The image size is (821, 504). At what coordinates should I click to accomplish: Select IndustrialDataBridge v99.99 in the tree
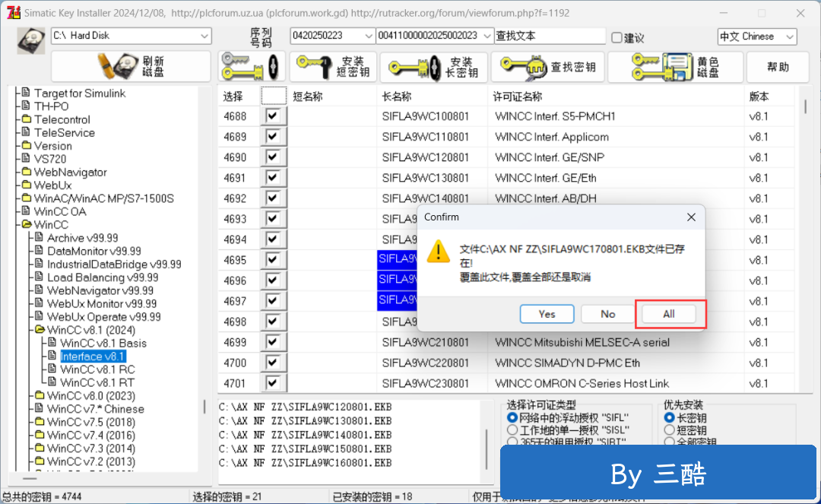(114, 264)
